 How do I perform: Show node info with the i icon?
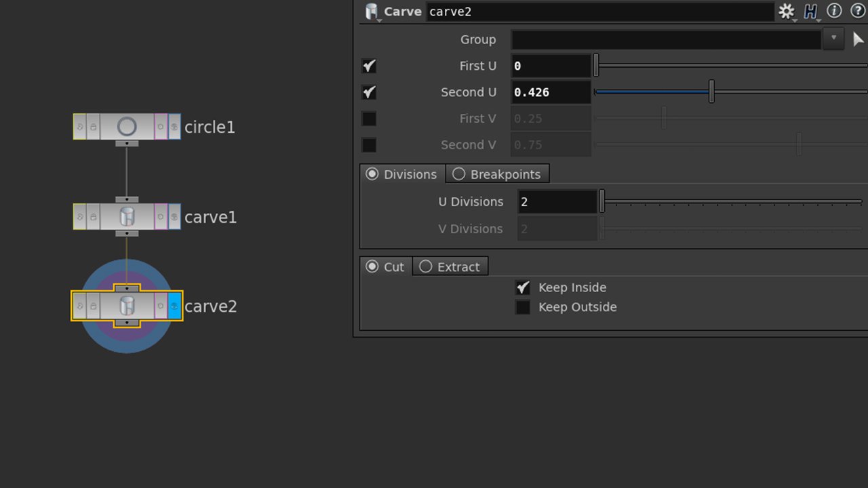[834, 11]
